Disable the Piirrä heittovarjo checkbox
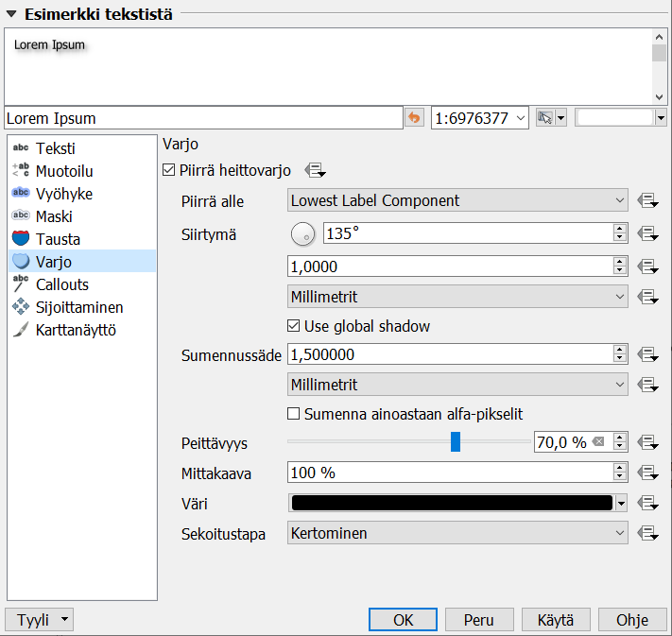The width and height of the screenshot is (672, 636). tap(169, 170)
